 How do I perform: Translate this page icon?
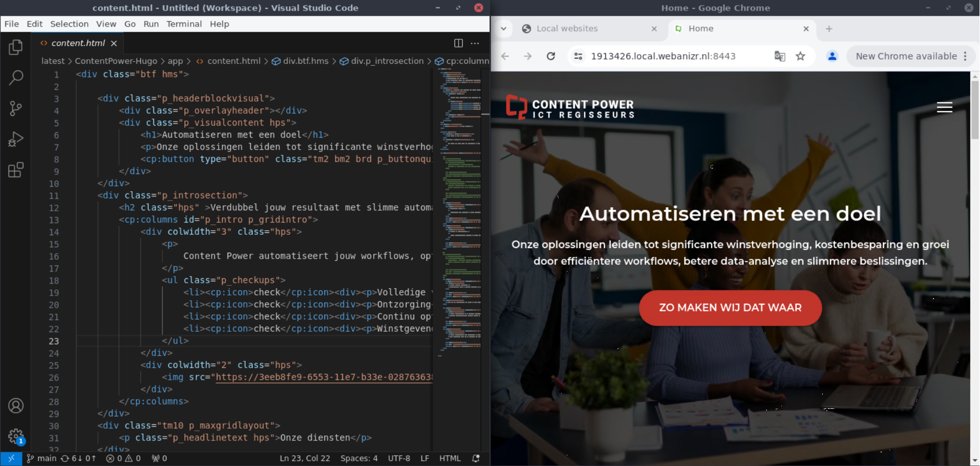tap(779, 56)
